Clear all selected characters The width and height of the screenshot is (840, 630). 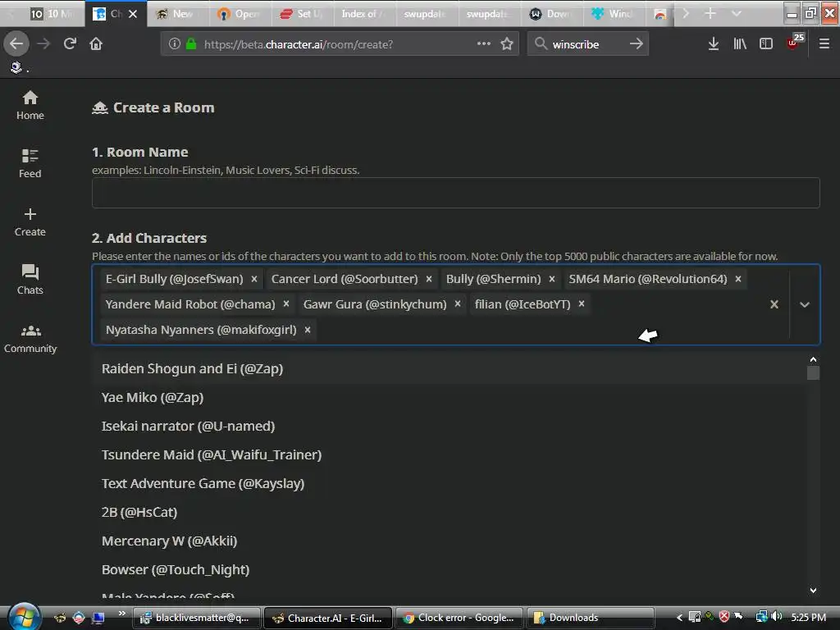coord(774,304)
